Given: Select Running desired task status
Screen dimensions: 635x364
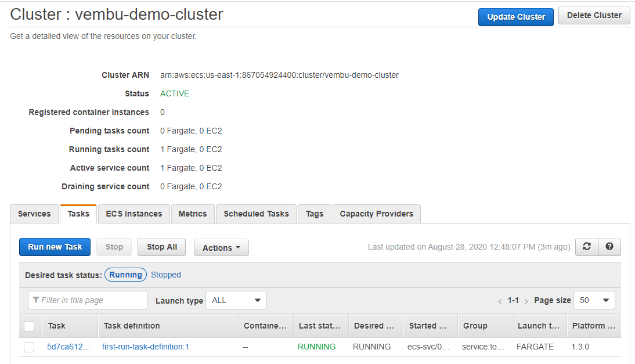Looking at the screenshot, I should click(x=125, y=275).
